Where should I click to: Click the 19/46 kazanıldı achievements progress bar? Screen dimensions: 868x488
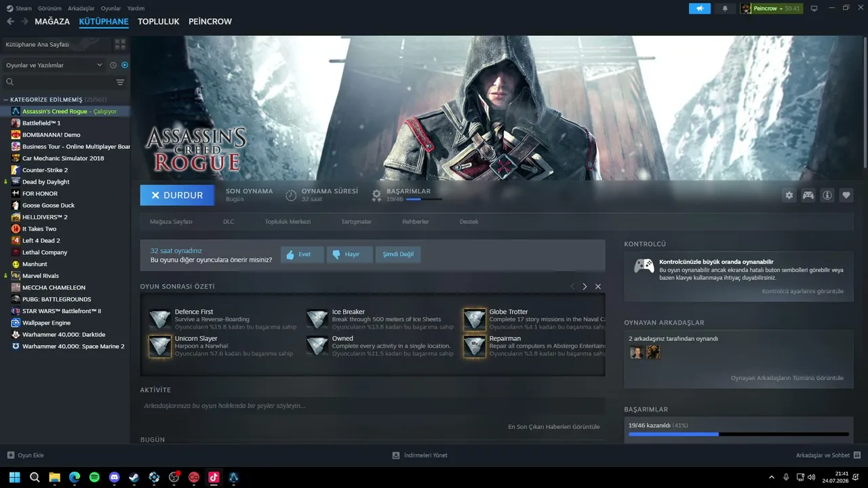pyautogui.click(x=738, y=434)
